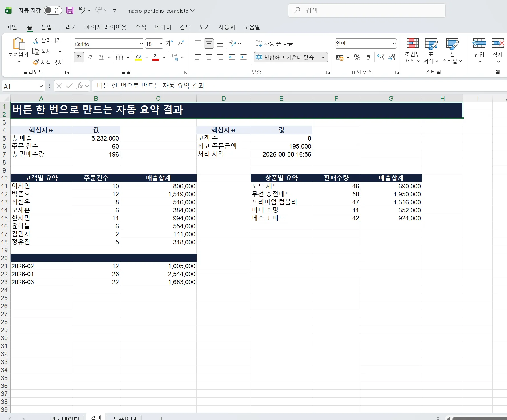Viewport: 507px width, 420px height.
Task: Toggle italic formatting
Action: tap(90, 57)
